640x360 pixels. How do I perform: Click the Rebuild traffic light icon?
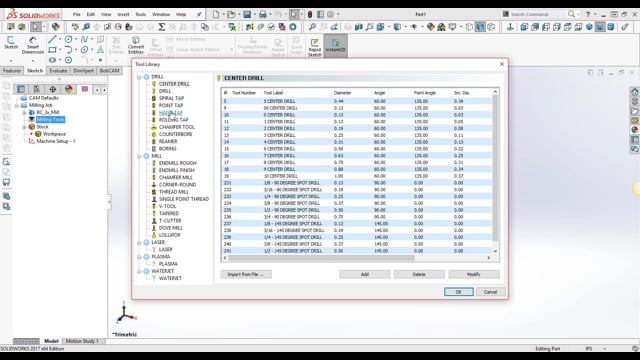310,14
